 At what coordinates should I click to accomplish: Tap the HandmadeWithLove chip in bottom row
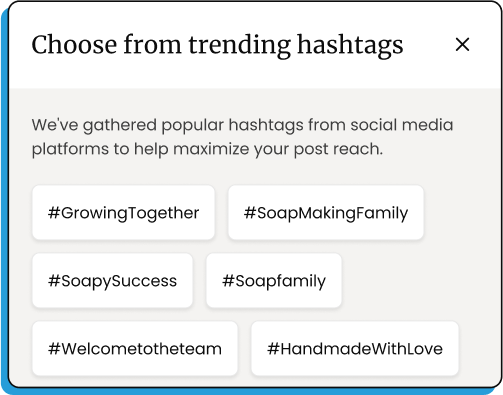(355, 349)
